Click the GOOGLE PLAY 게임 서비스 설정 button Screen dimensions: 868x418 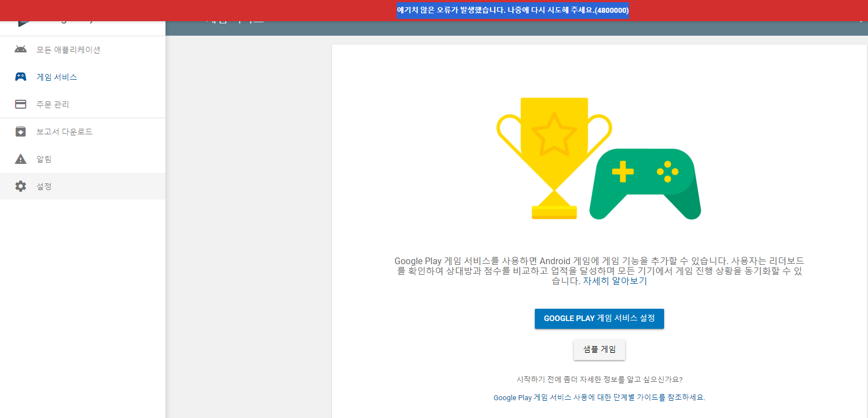pyautogui.click(x=599, y=318)
